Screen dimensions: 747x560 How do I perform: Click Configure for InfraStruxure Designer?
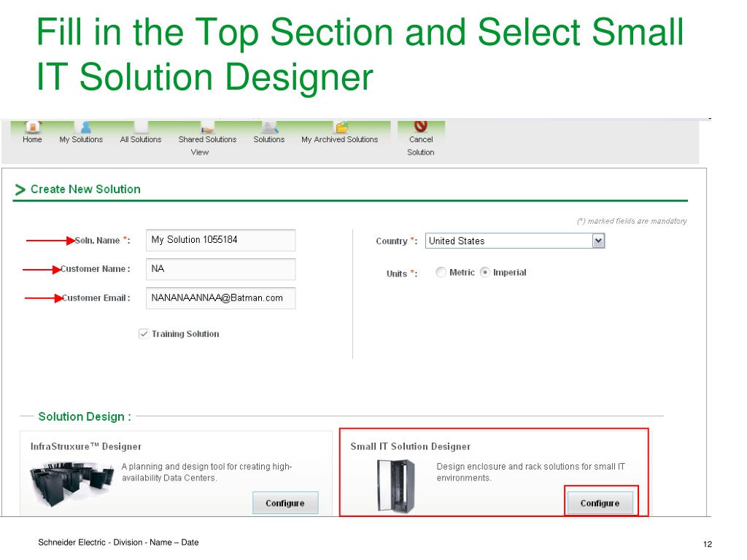tap(285, 503)
